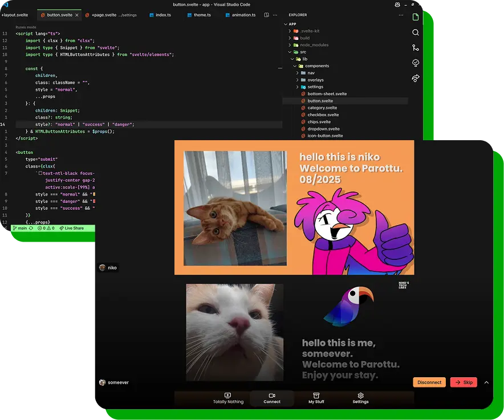Open the Live Share arrow icon in activity bar

point(415,78)
